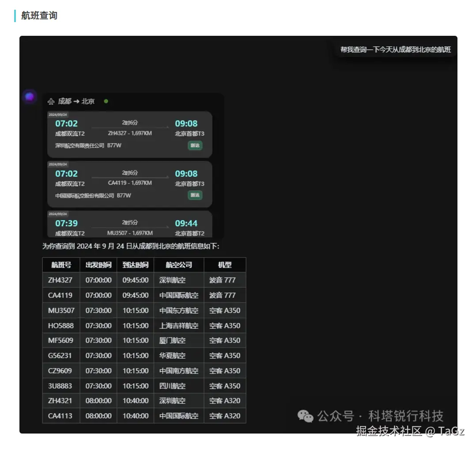Click the 2024 年 9 月 24 日 summary sentence
Image resolution: width=476 pixels, height=449 pixels.
(131, 246)
